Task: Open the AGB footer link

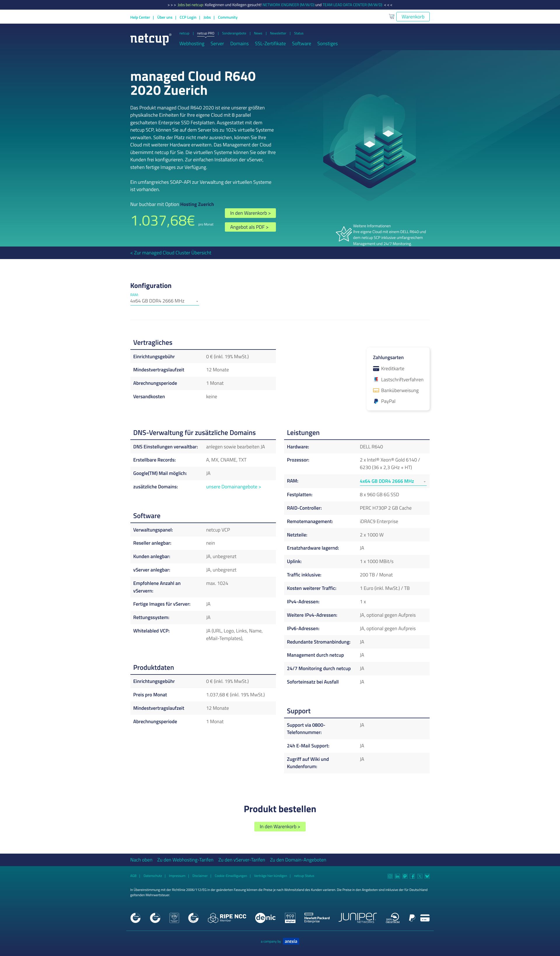Action: 133,876
